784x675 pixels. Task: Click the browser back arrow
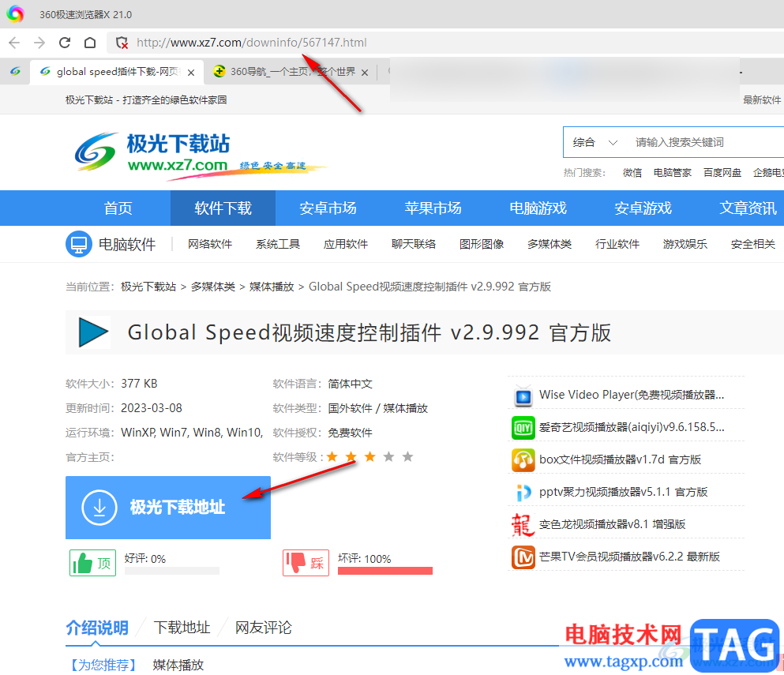[x=14, y=43]
